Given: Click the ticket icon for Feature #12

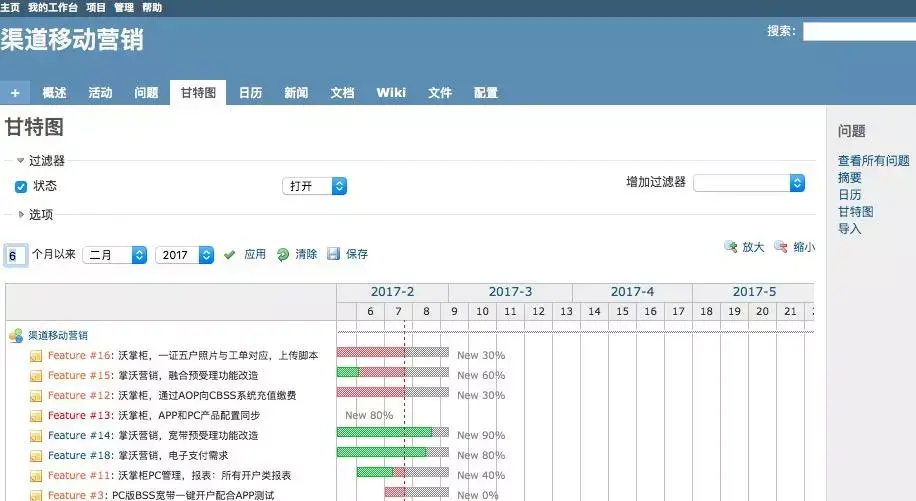Looking at the screenshot, I should click(x=36, y=396).
